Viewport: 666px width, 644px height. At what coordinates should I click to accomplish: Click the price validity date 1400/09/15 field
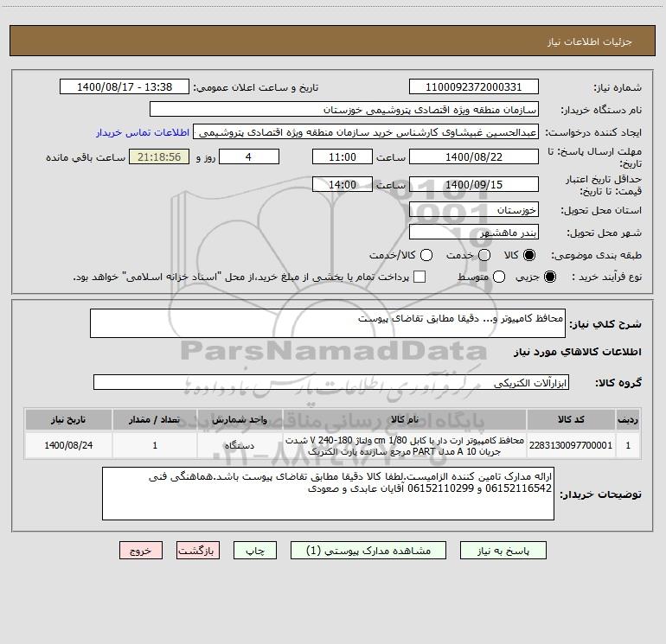[474, 184]
